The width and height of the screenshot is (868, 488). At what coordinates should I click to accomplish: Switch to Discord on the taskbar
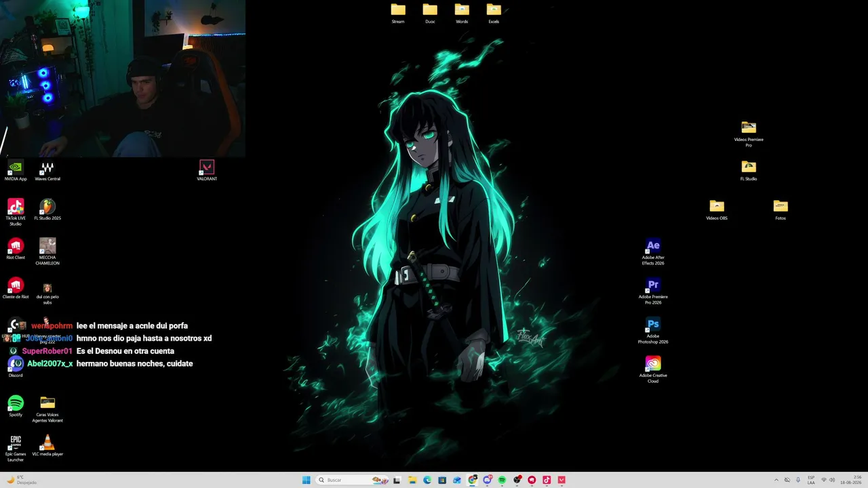click(x=487, y=480)
